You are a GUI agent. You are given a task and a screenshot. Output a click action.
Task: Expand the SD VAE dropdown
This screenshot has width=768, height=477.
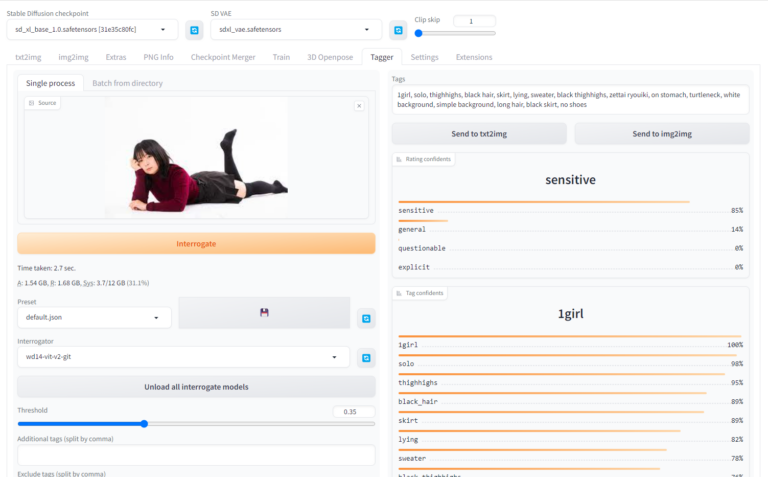296,29
